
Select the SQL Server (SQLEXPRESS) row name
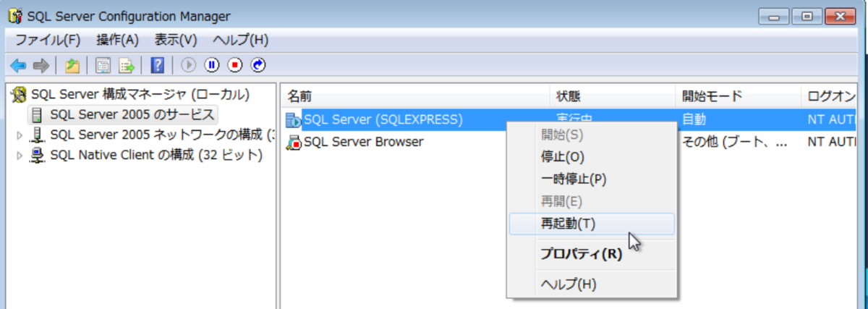pos(383,119)
